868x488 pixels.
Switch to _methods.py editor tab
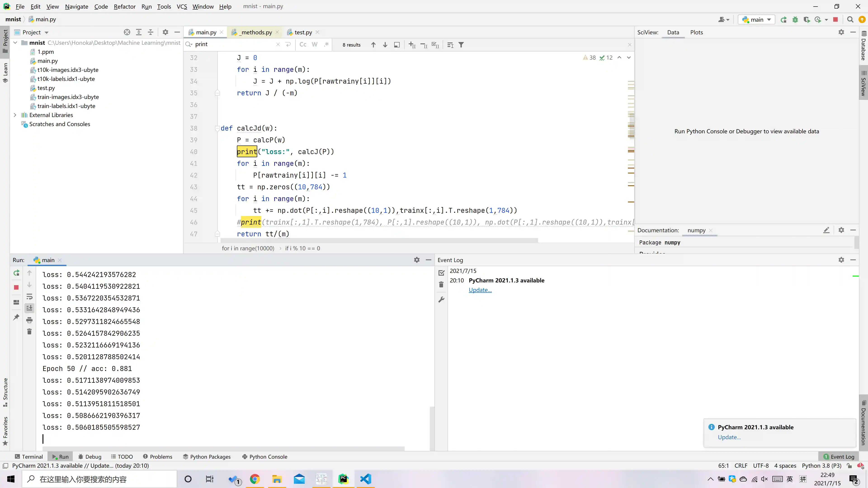click(255, 32)
